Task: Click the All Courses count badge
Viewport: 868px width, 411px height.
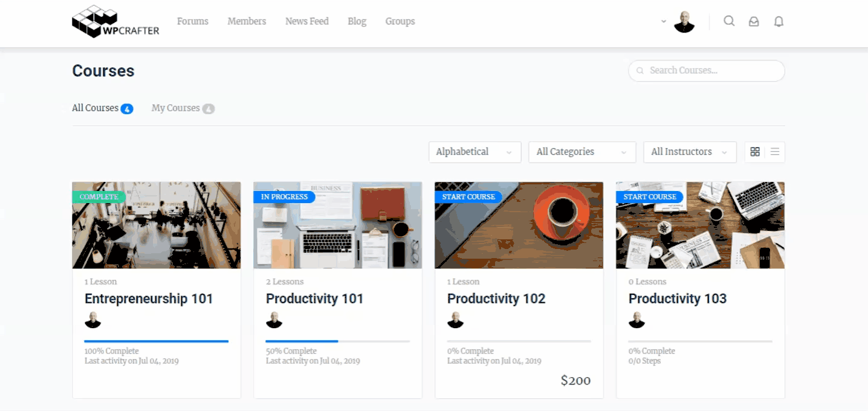Action: click(127, 109)
